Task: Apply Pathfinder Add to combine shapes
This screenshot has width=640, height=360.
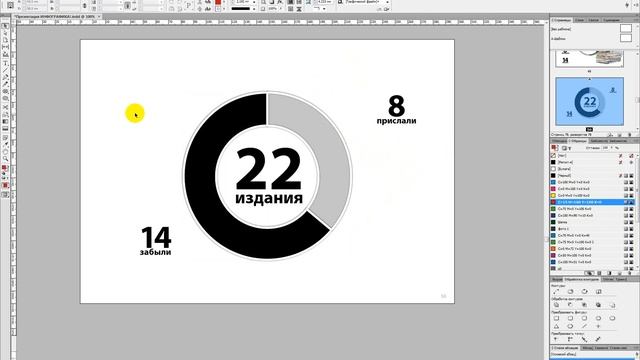Action: (x=556, y=305)
